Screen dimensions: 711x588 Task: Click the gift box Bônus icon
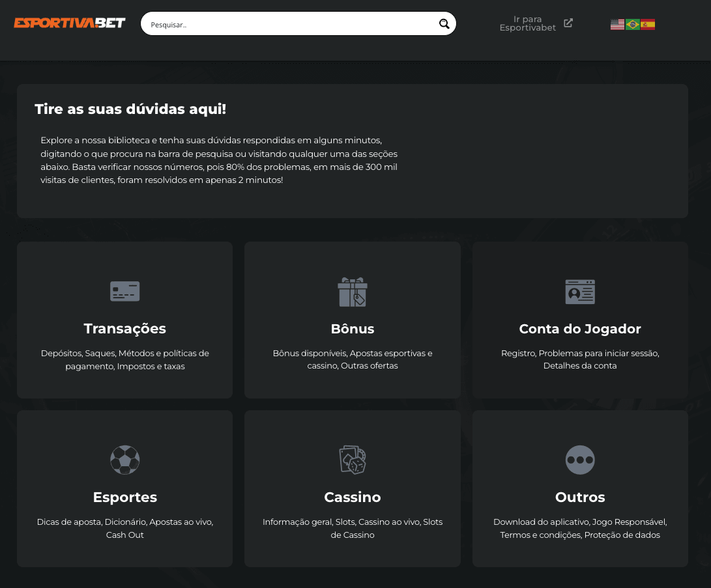pyautogui.click(x=353, y=292)
